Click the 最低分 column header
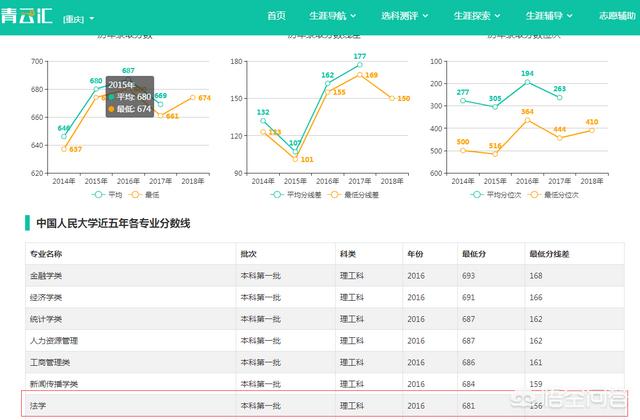 click(x=474, y=254)
